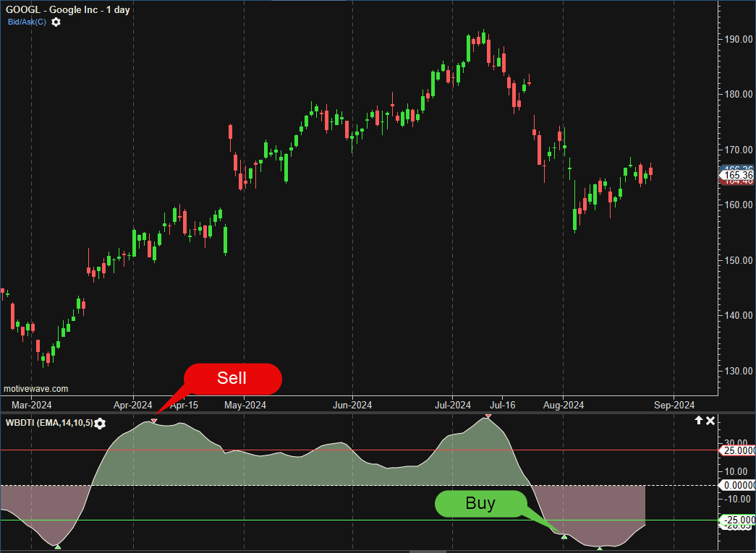Select the green Buy callout label

point(480,504)
